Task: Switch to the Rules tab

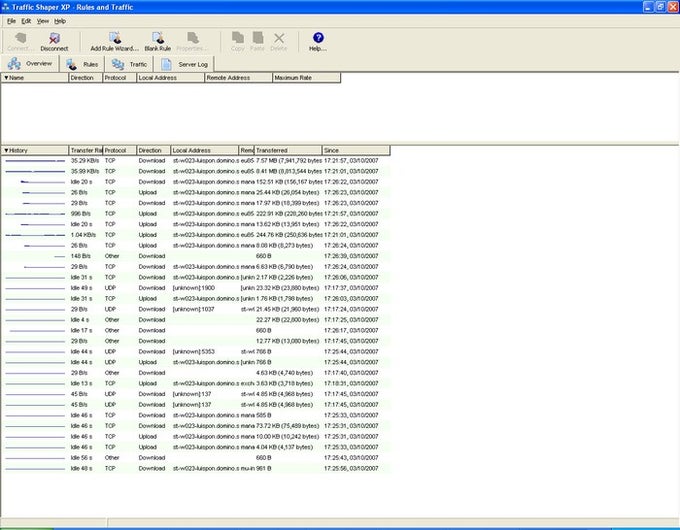Action: click(x=82, y=64)
